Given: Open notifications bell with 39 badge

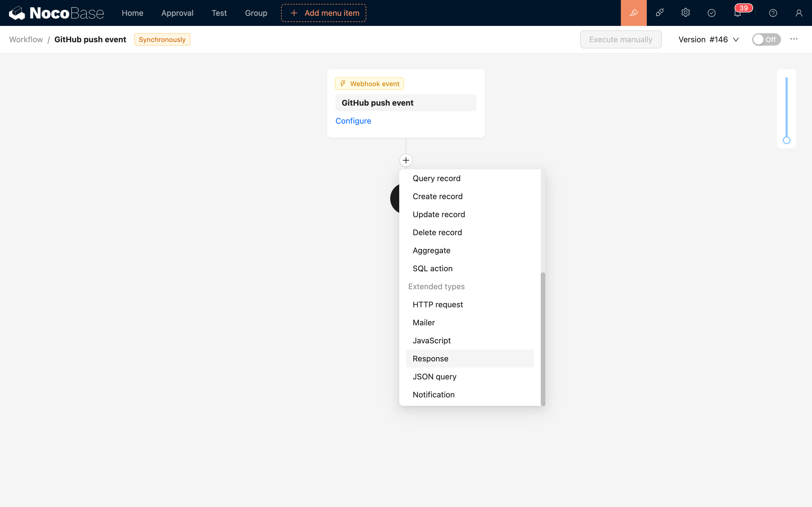Looking at the screenshot, I should pos(738,14).
